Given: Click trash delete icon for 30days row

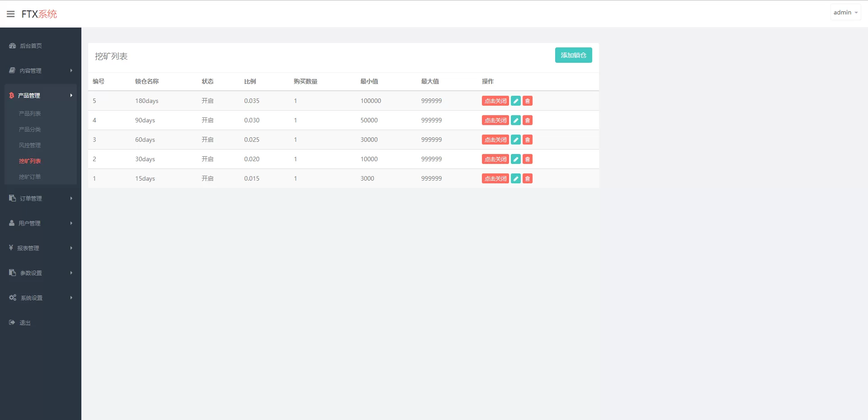Looking at the screenshot, I should tap(527, 159).
